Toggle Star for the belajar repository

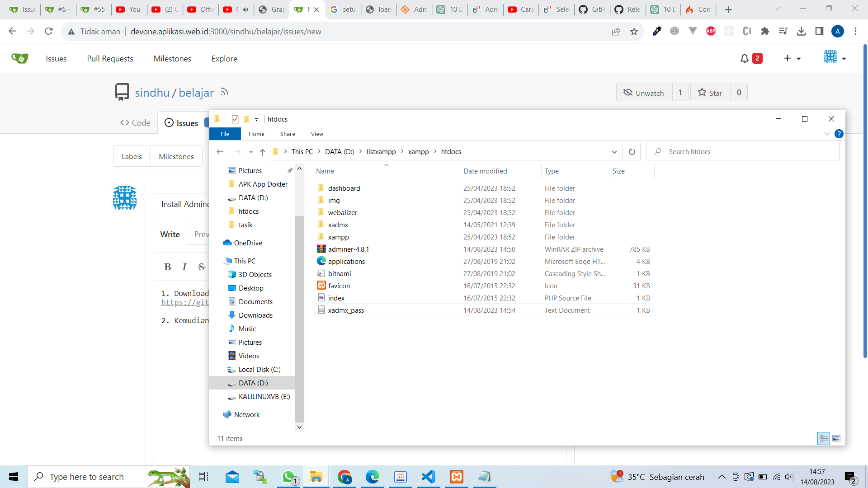tap(710, 93)
